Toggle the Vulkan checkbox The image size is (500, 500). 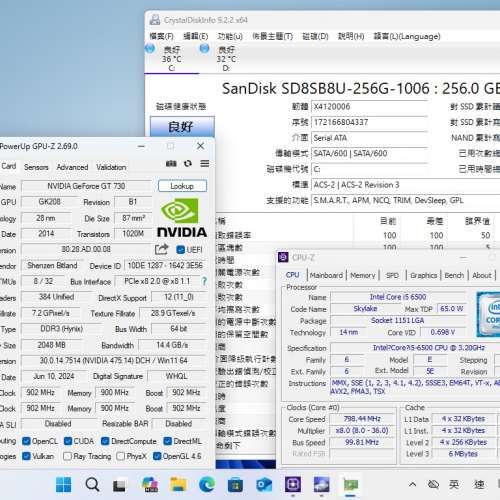[x=26, y=456]
